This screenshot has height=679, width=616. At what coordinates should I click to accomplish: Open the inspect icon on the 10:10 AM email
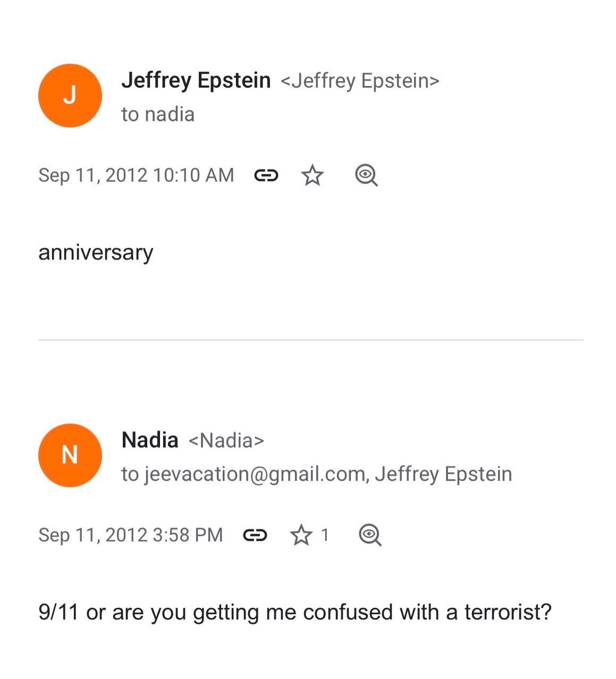tap(366, 175)
